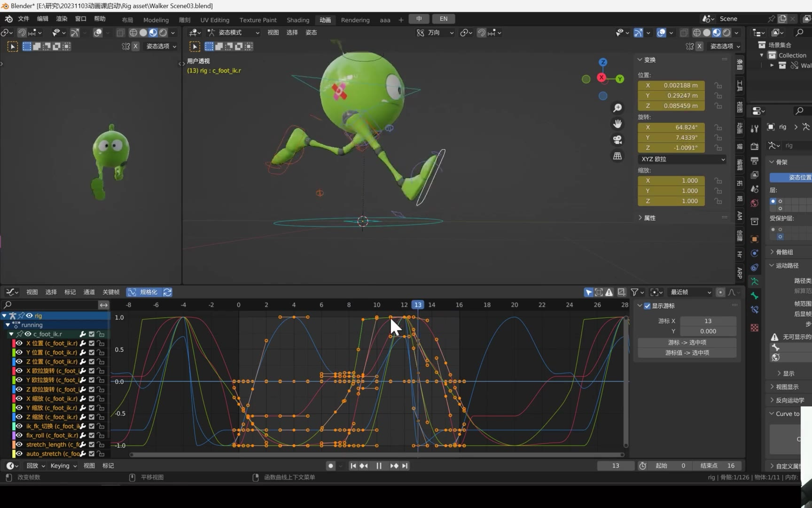Screen dimensions: 812x508
Task: Click the 游标 -> 选中项 button
Action: [x=687, y=342]
